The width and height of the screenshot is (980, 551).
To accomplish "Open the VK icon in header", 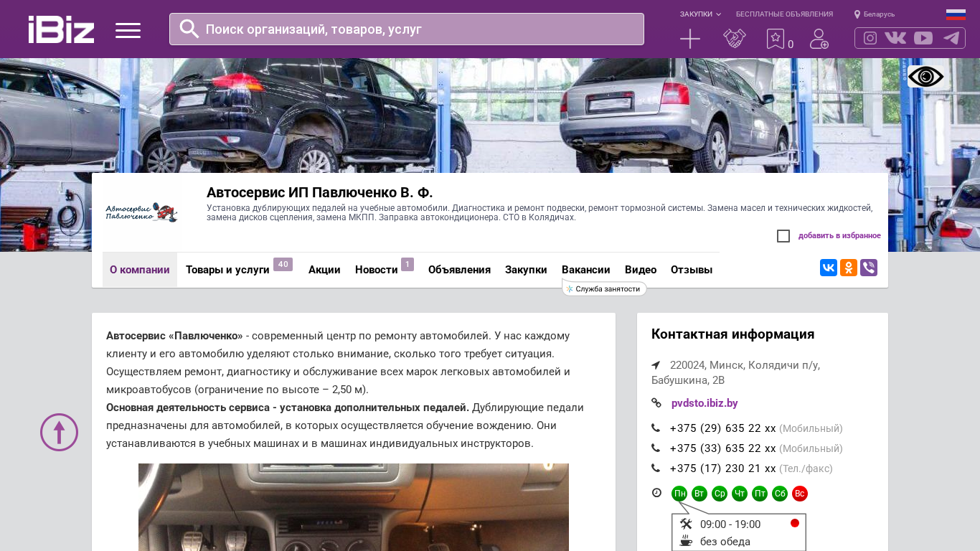I will [895, 38].
